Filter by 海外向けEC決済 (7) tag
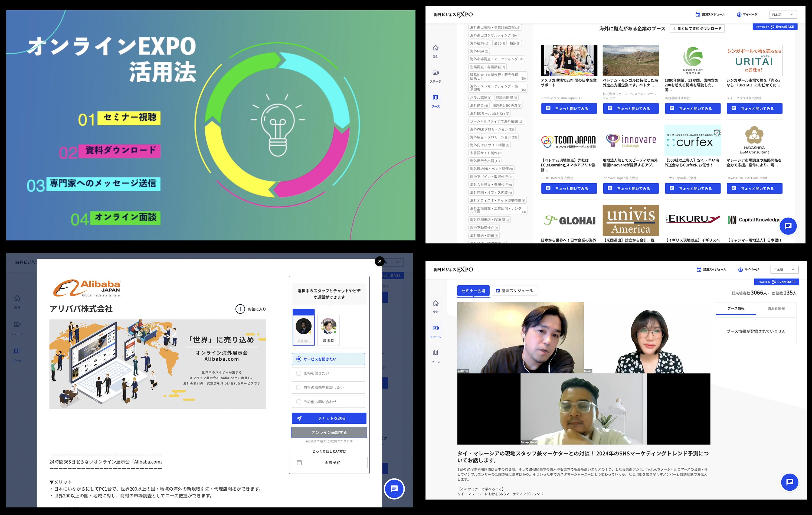 coord(506,106)
